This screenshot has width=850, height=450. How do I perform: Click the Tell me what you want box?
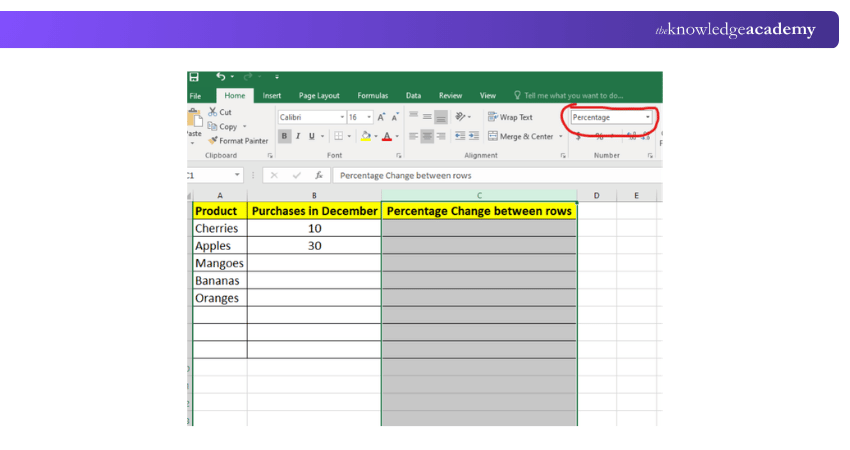pos(569,95)
